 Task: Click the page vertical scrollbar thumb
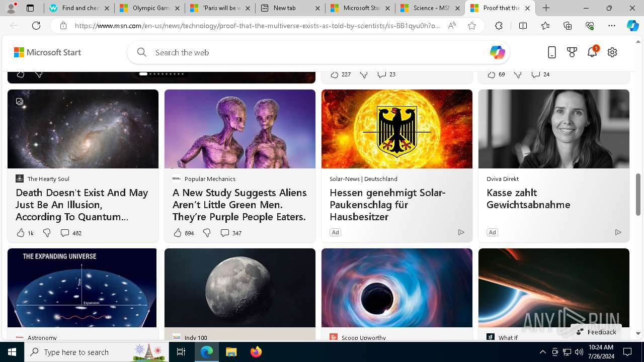(638, 195)
